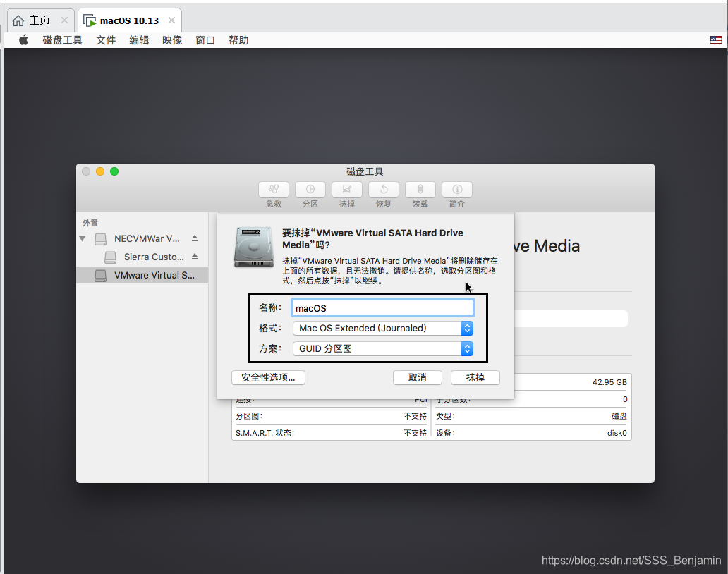
Task: Close the 主页 tab
Action: (x=64, y=20)
